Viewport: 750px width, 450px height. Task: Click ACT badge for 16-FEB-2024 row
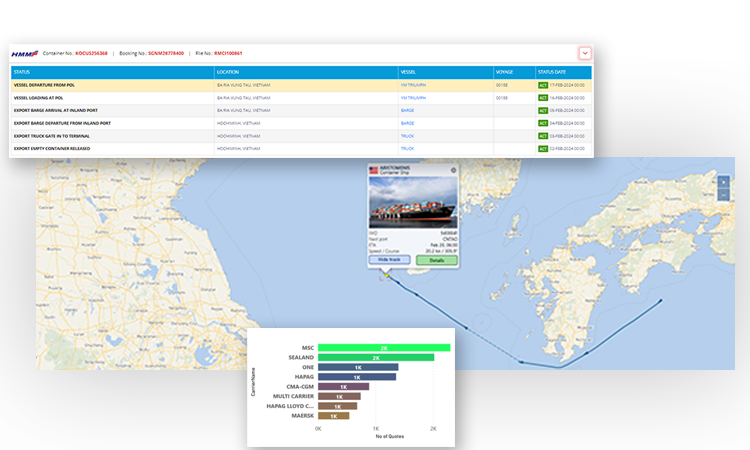pos(542,98)
